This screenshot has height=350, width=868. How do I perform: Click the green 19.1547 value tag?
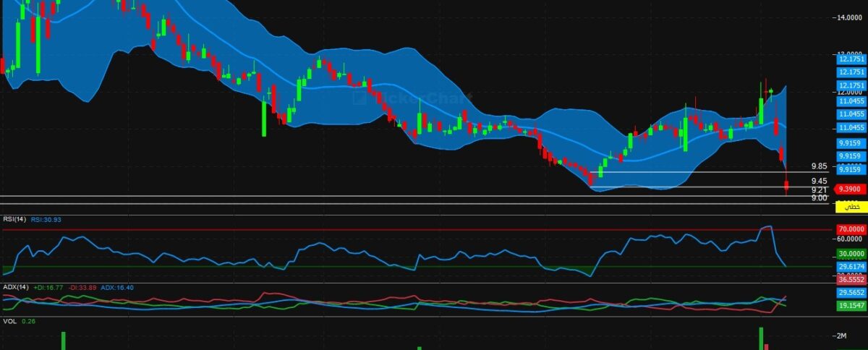tap(851, 306)
